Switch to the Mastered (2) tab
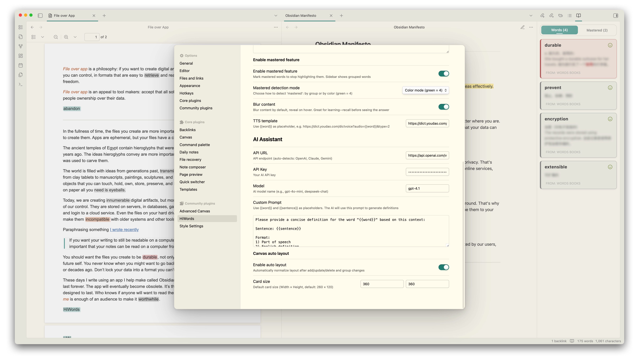Image resolution: width=639 pixels, height=364 pixels. click(x=597, y=30)
